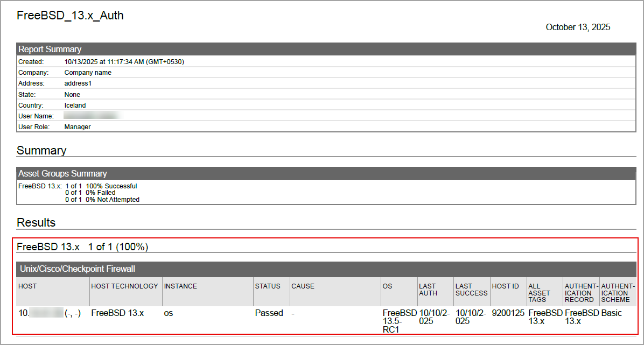Click Unix/Cisco/Checkpoint Firewall table header
This screenshot has width=644, height=345.
[326, 269]
